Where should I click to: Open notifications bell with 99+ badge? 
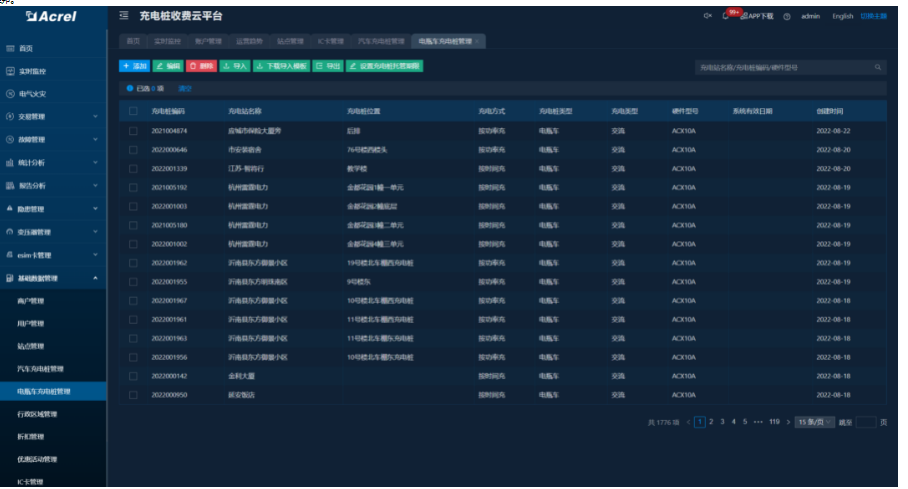coord(725,16)
